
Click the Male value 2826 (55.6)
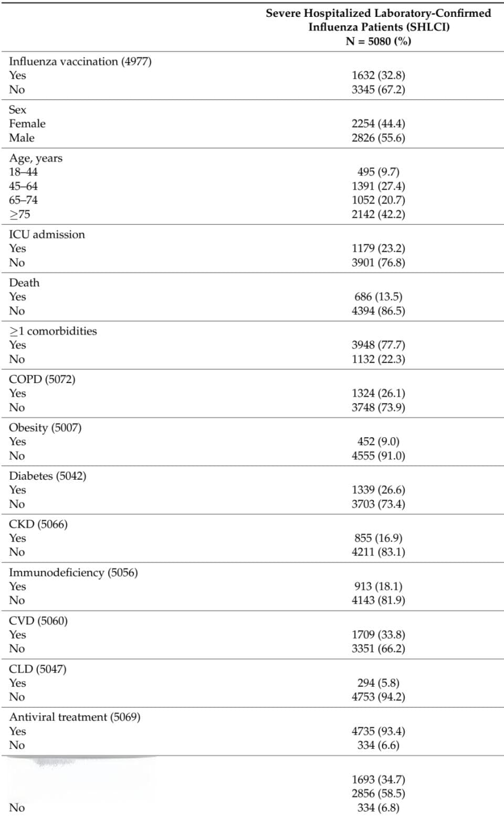(x=378, y=138)
